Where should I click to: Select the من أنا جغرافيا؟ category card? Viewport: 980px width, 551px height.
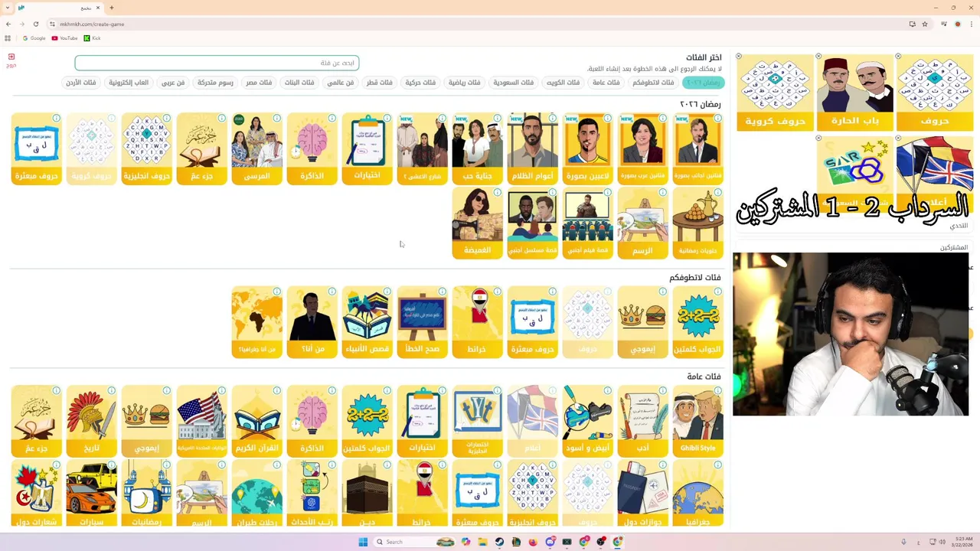[256, 322]
